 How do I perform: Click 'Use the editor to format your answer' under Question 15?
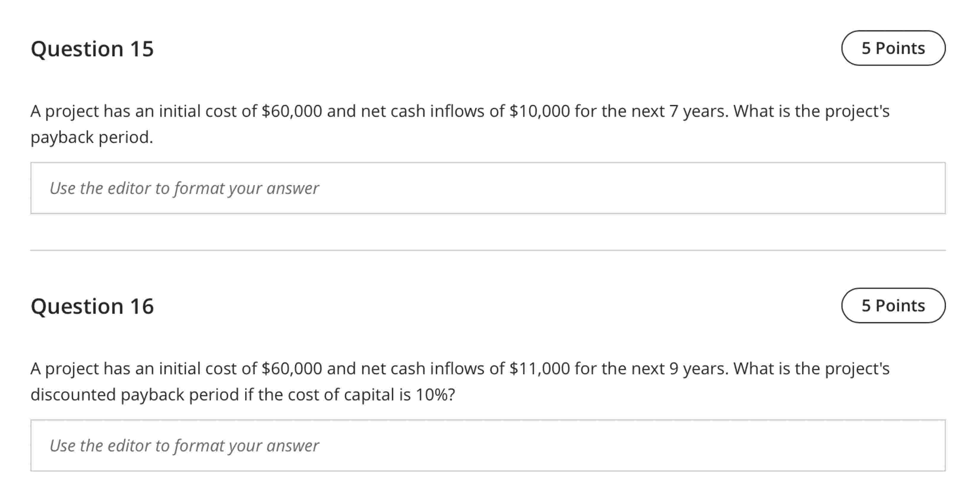(x=184, y=188)
